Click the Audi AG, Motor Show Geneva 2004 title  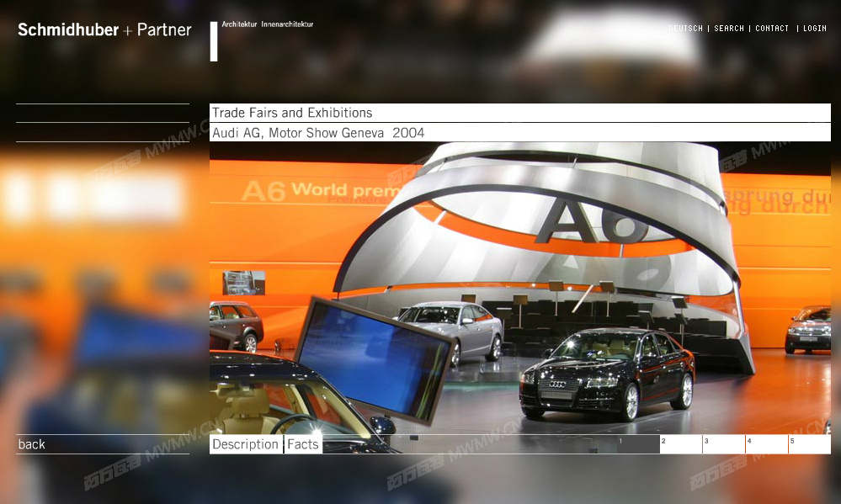click(x=318, y=132)
